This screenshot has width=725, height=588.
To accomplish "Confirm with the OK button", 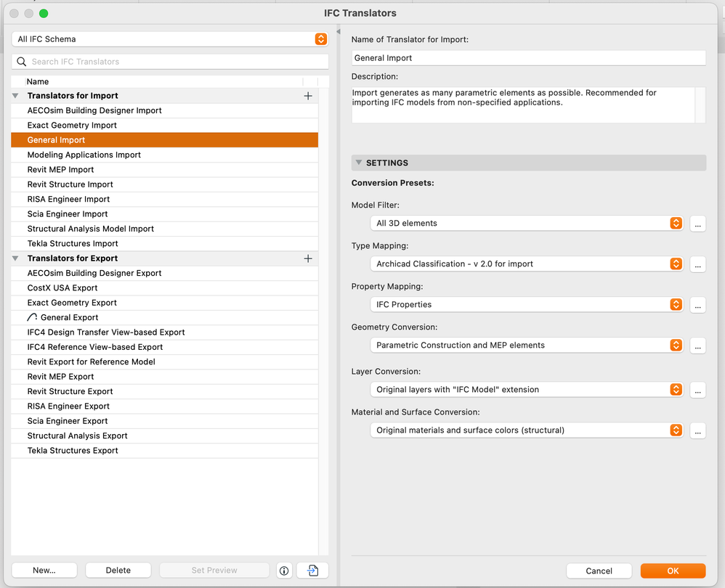I will coord(673,571).
